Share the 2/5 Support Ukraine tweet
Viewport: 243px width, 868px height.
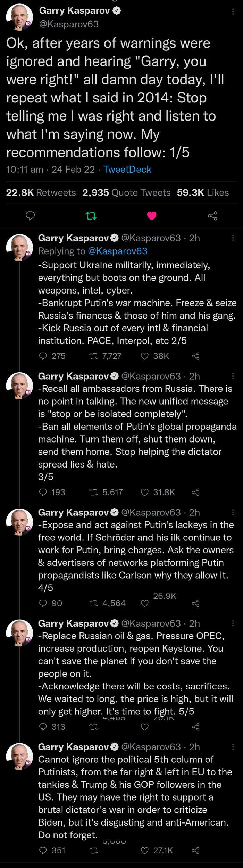pos(195,356)
